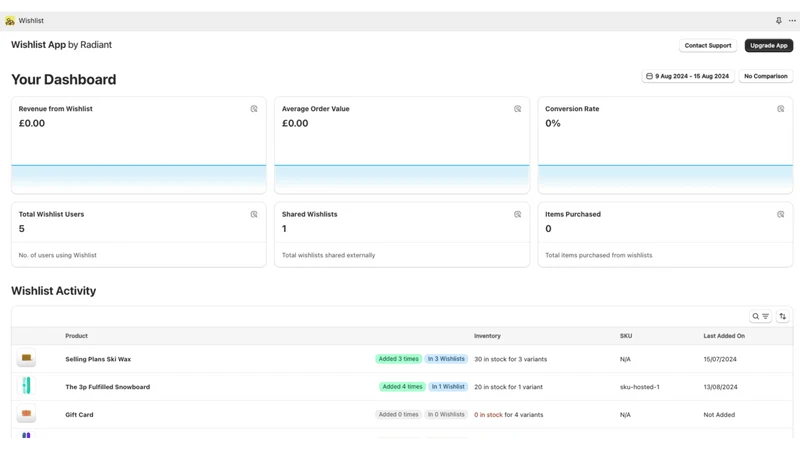Click the Added 3 times badge
The width and height of the screenshot is (800, 450).
click(x=398, y=359)
